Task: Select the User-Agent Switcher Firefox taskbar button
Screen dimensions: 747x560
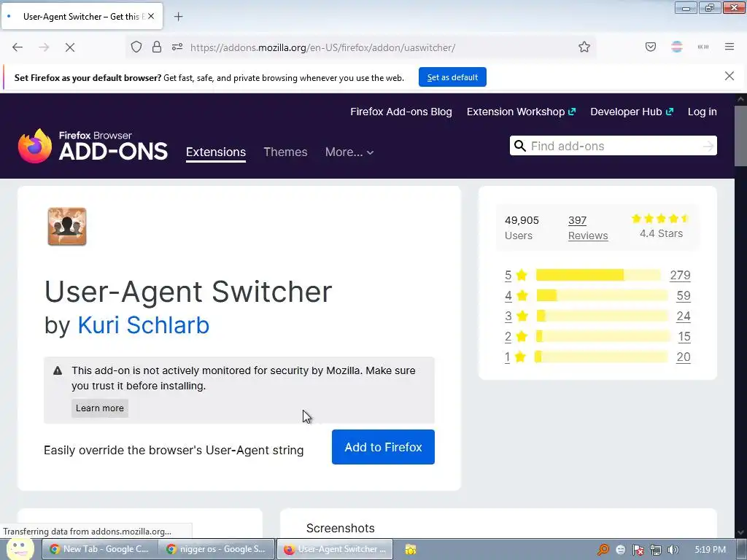Action: 335,549
